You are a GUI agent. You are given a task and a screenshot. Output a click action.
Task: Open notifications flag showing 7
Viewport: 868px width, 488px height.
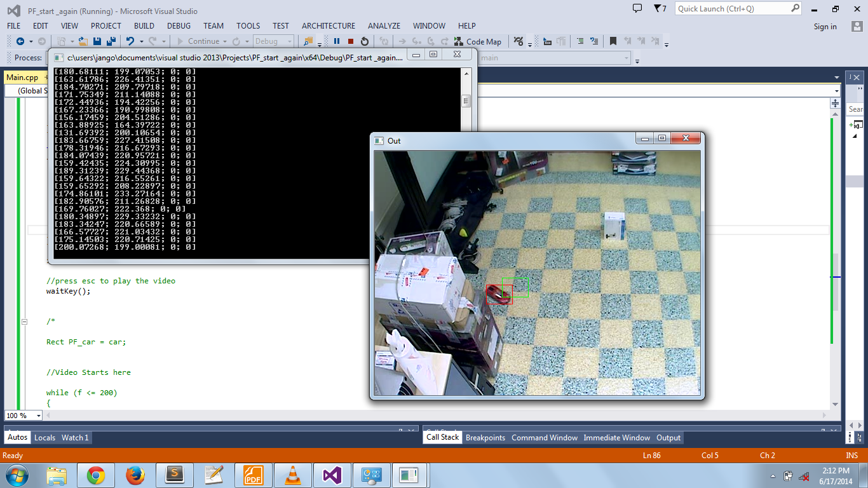click(660, 8)
